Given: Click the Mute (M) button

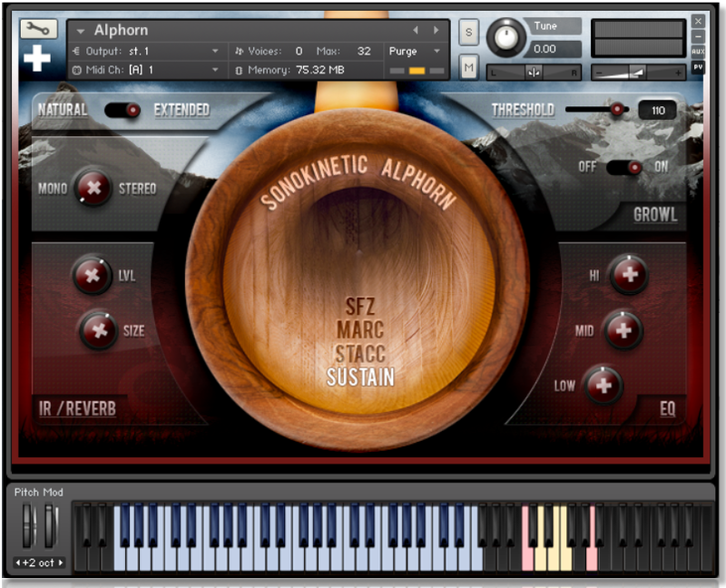Looking at the screenshot, I should [468, 68].
